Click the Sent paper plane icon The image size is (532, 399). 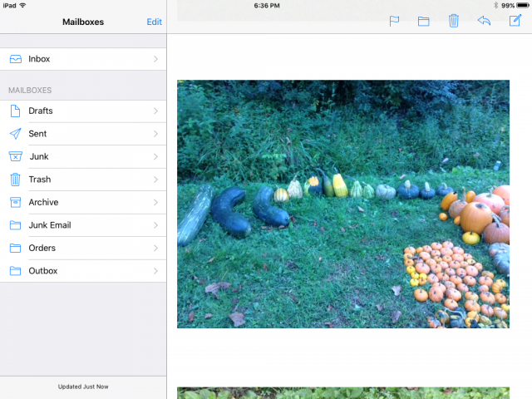tap(15, 134)
